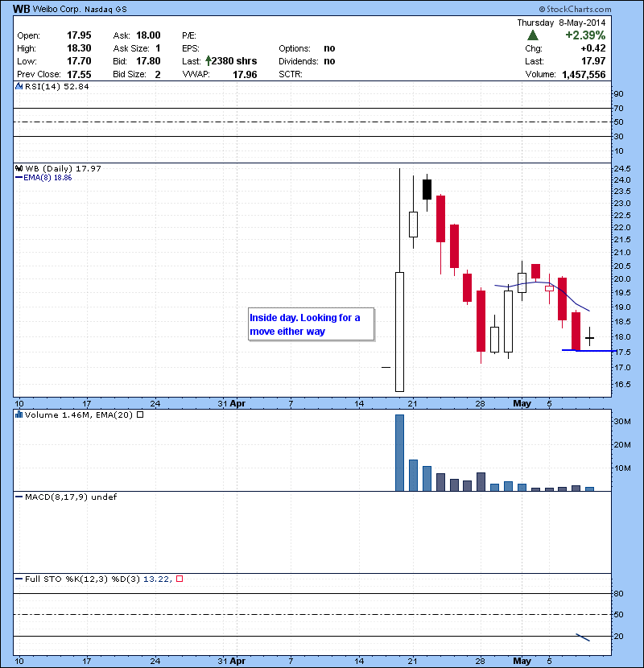
Task: Click the Weibo Corp. company name
Action: tap(56, 9)
